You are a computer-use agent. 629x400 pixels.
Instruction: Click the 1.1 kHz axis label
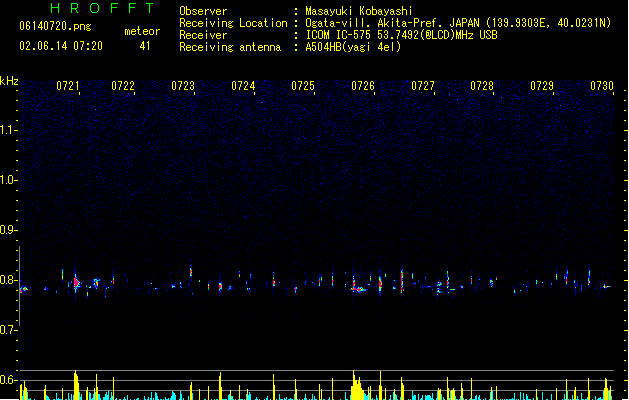tap(8, 130)
